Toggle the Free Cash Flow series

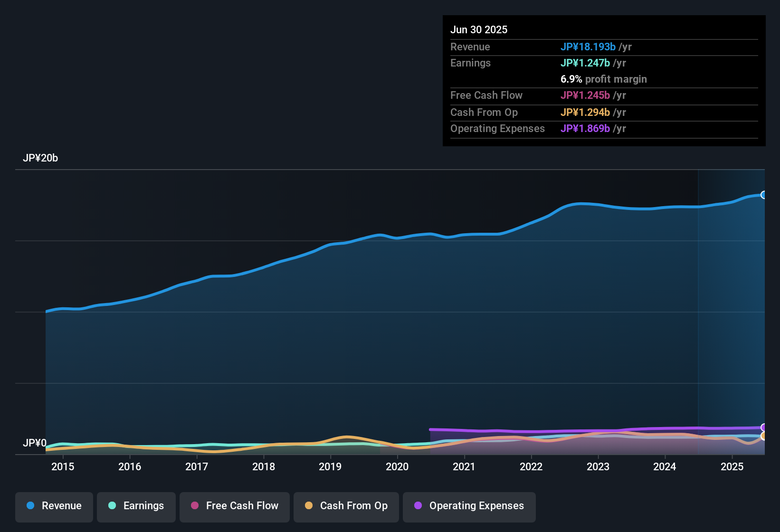pyautogui.click(x=235, y=506)
